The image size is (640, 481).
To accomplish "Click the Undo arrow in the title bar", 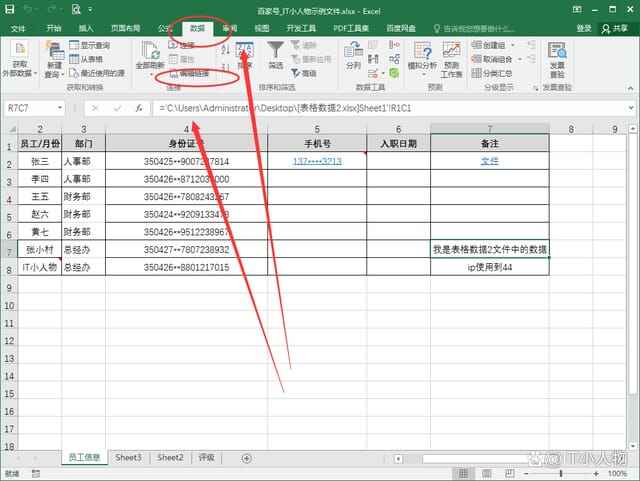I will click(x=29, y=9).
